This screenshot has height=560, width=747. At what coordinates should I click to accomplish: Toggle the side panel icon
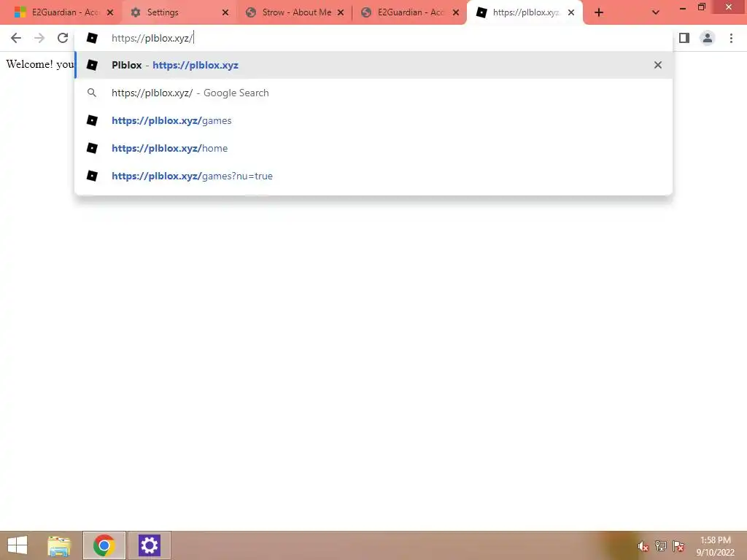684,38
